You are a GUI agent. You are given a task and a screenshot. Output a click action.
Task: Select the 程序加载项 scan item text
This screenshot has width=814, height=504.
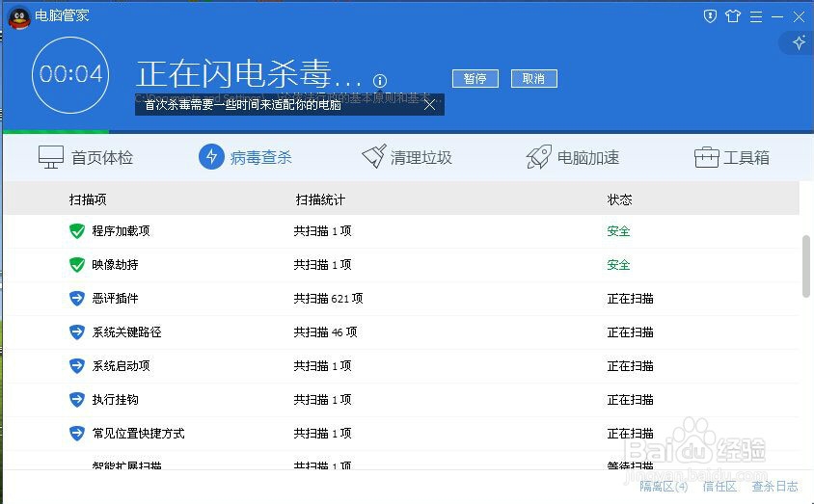click(x=121, y=231)
